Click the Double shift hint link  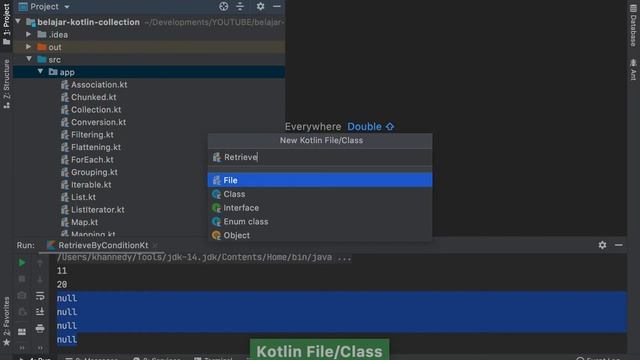pos(371,127)
